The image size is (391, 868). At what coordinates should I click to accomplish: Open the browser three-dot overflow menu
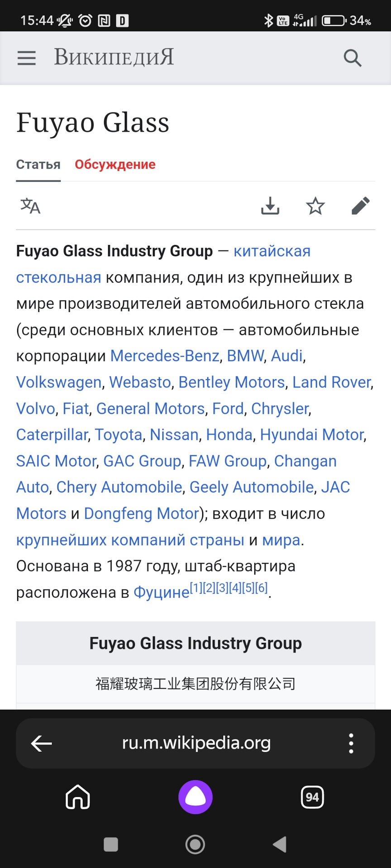(351, 743)
